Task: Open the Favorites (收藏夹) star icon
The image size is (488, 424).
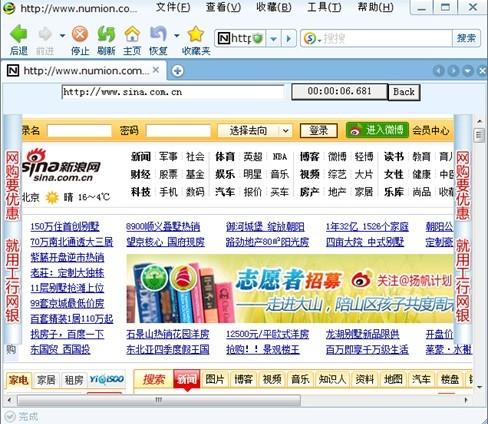Action: [196, 34]
